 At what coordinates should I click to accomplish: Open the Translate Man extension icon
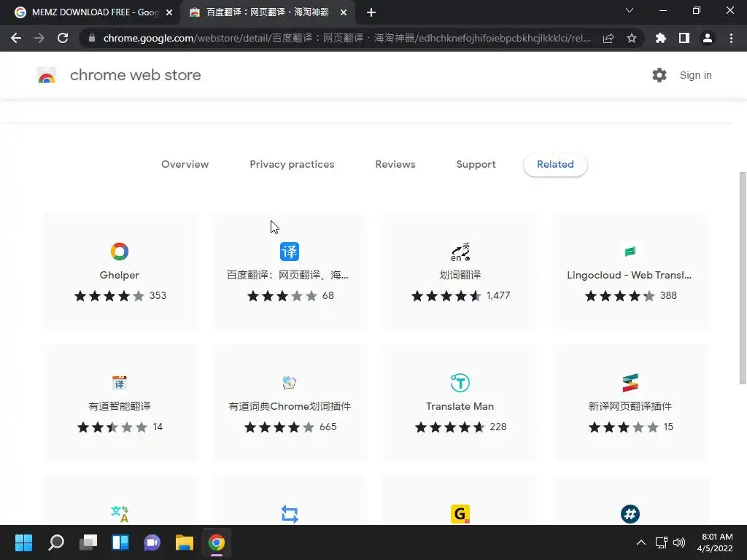pos(460,383)
